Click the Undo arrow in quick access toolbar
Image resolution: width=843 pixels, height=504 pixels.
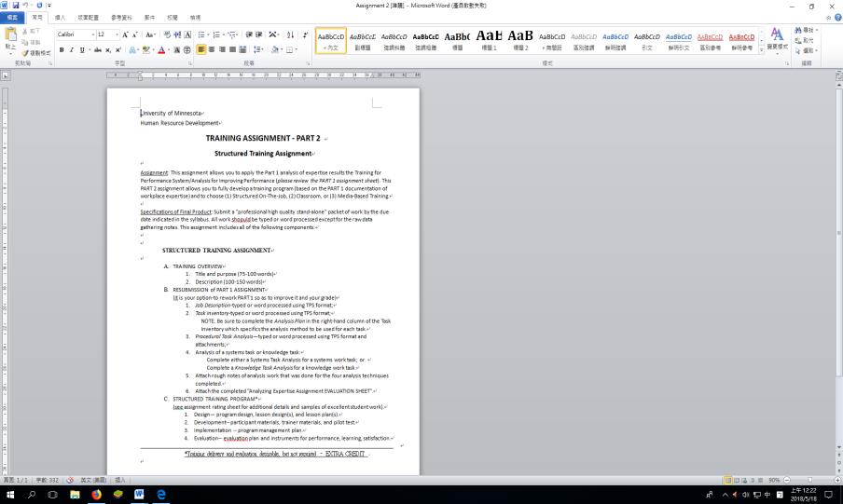pos(25,6)
